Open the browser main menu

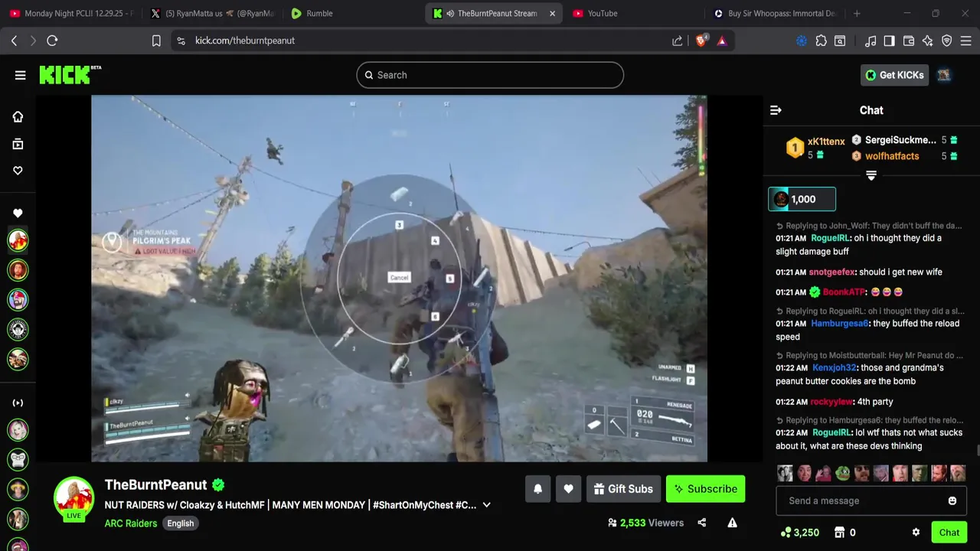coord(966,41)
